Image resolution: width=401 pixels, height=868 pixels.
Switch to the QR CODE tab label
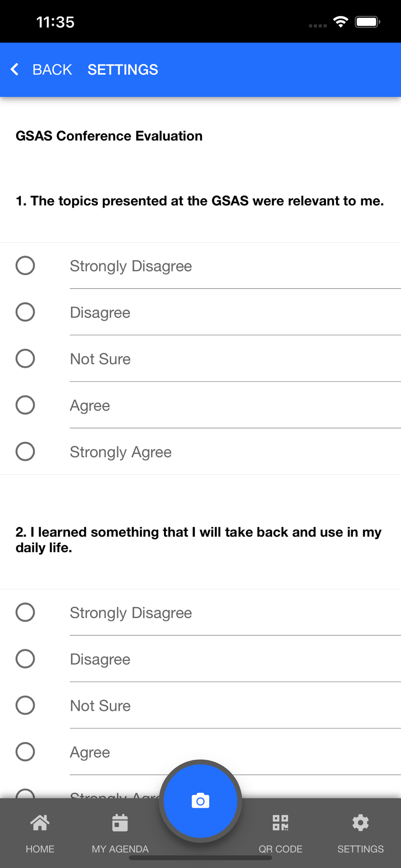click(280, 849)
